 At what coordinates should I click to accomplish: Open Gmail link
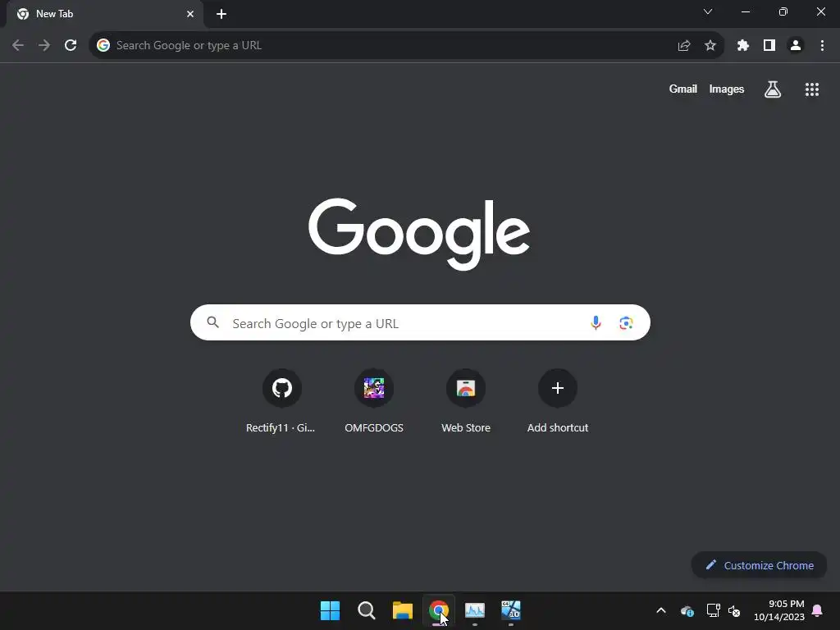pos(682,89)
